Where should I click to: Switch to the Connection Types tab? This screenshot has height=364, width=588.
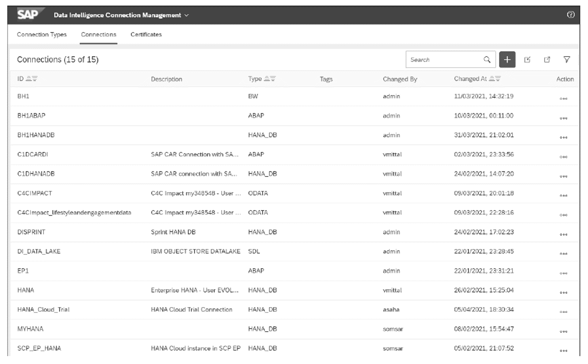(42, 34)
